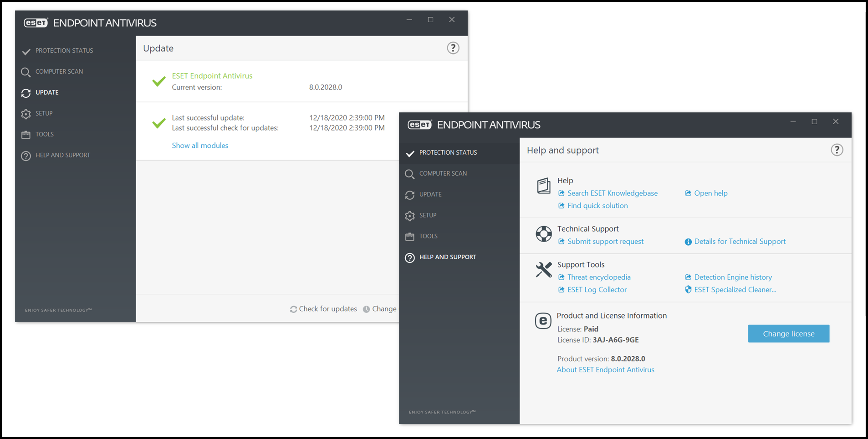Screen dimensions: 868x439
Task: Click the Change license button
Action: (x=788, y=333)
